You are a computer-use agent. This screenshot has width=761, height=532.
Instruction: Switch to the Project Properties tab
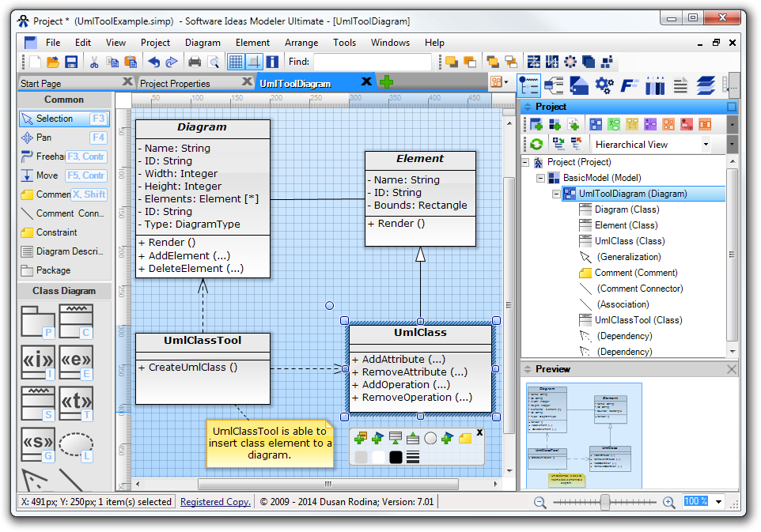point(175,83)
